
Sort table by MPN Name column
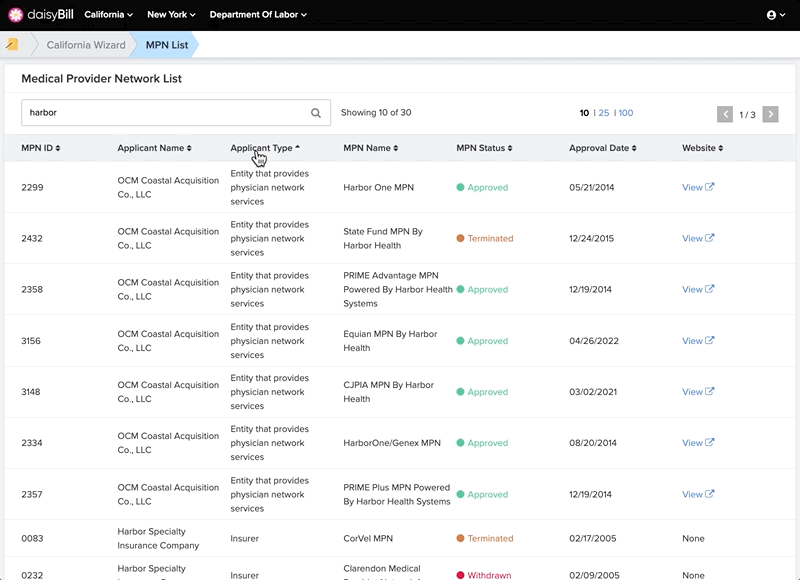[371, 148]
